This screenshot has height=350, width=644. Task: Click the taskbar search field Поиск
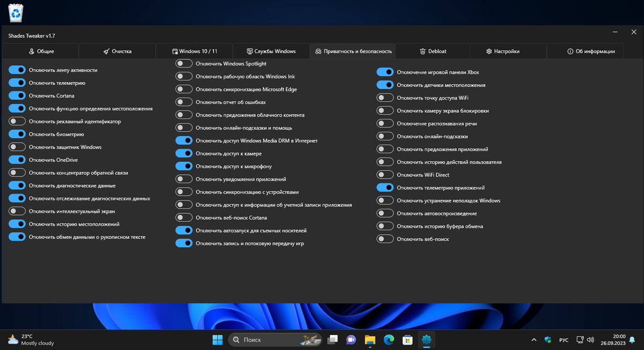coord(275,340)
